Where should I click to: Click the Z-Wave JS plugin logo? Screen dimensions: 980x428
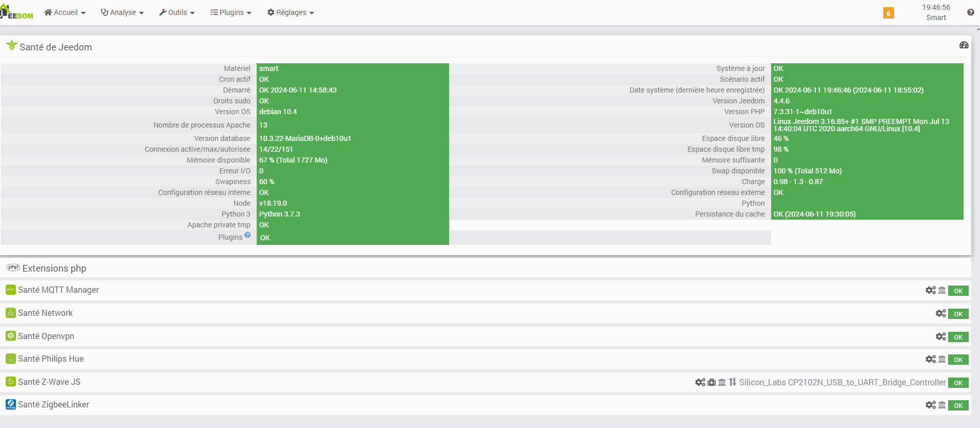11,382
